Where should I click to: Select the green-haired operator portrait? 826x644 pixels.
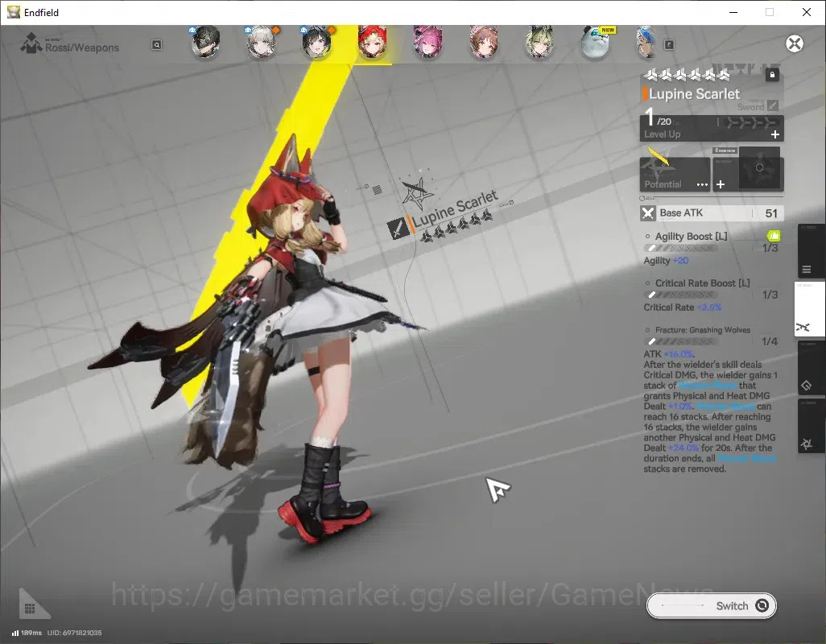(539, 42)
